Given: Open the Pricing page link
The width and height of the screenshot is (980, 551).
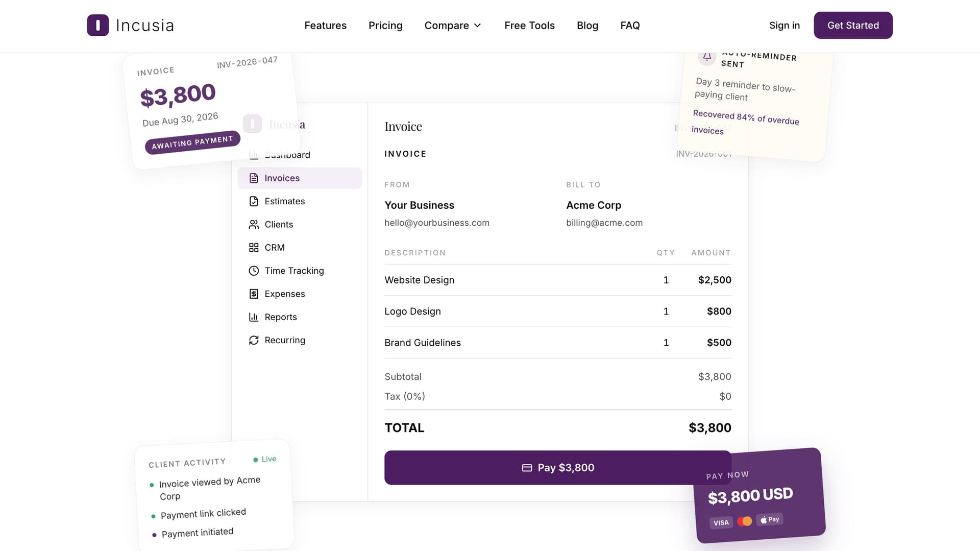Looking at the screenshot, I should [385, 26].
